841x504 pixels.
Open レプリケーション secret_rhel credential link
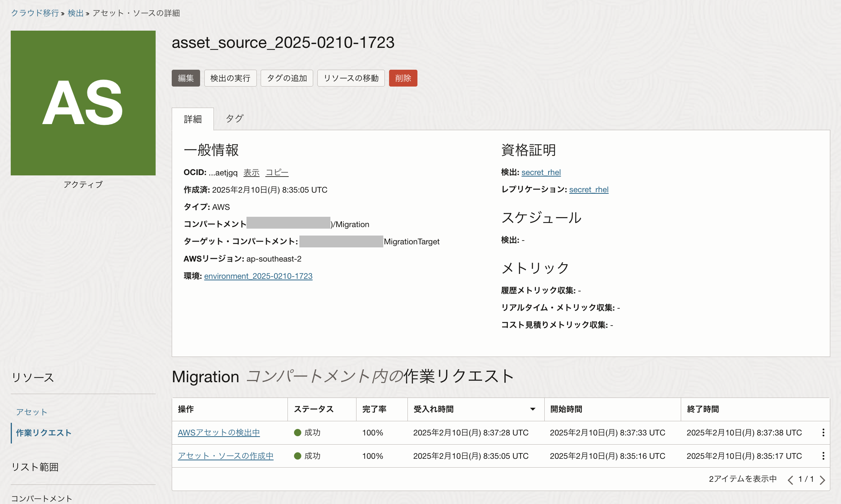588,190
